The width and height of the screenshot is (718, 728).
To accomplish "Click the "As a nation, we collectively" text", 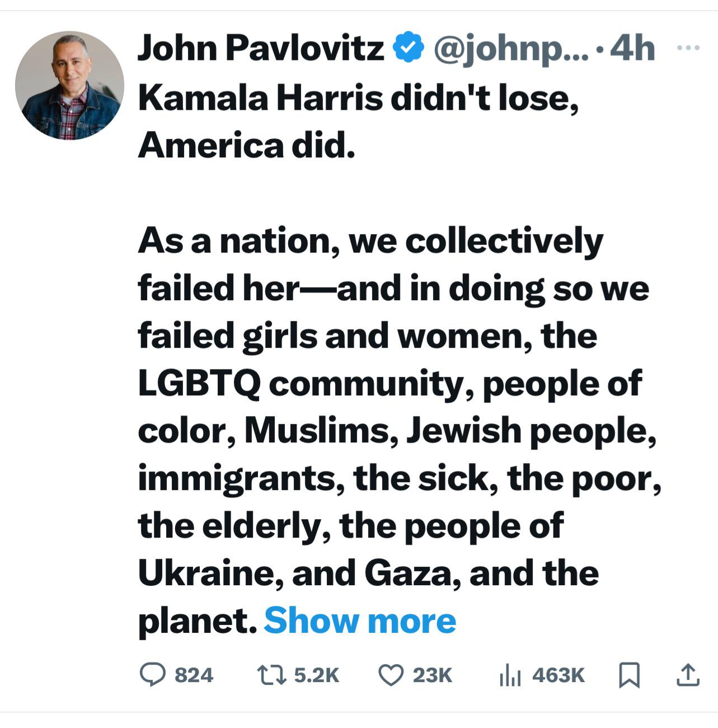I will (370, 241).
